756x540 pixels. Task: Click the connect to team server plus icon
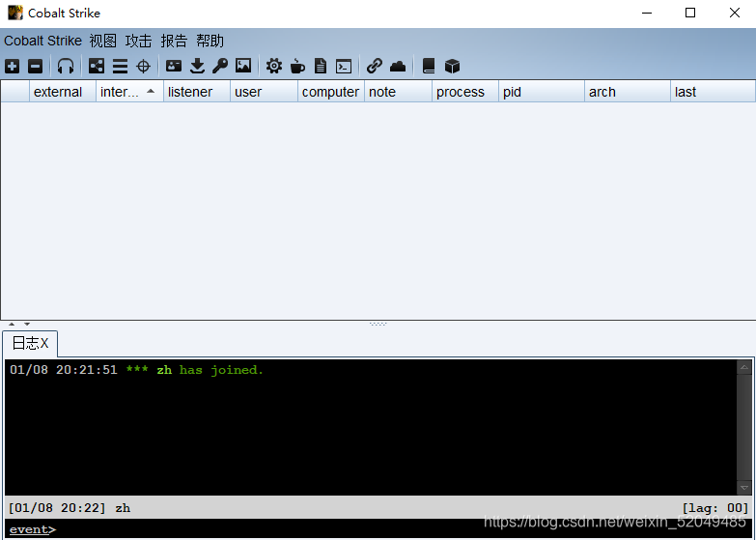[x=12, y=66]
